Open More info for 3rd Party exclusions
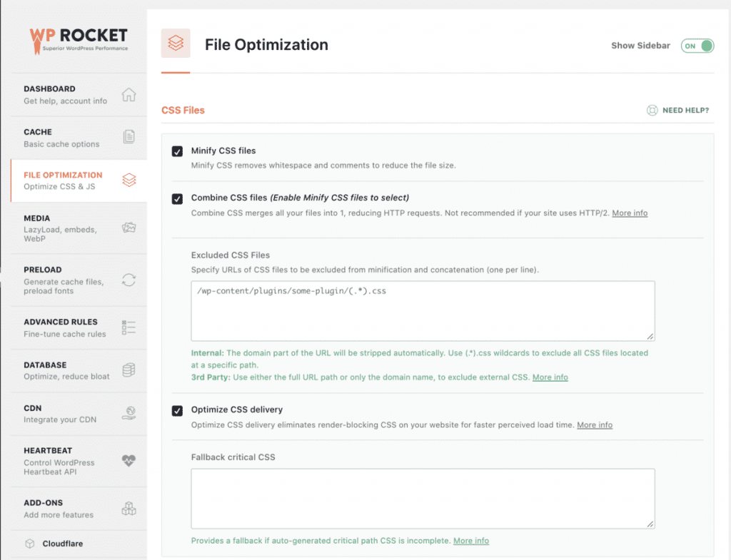Image resolution: width=731 pixels, height=560 pixels. click(550, 377)
